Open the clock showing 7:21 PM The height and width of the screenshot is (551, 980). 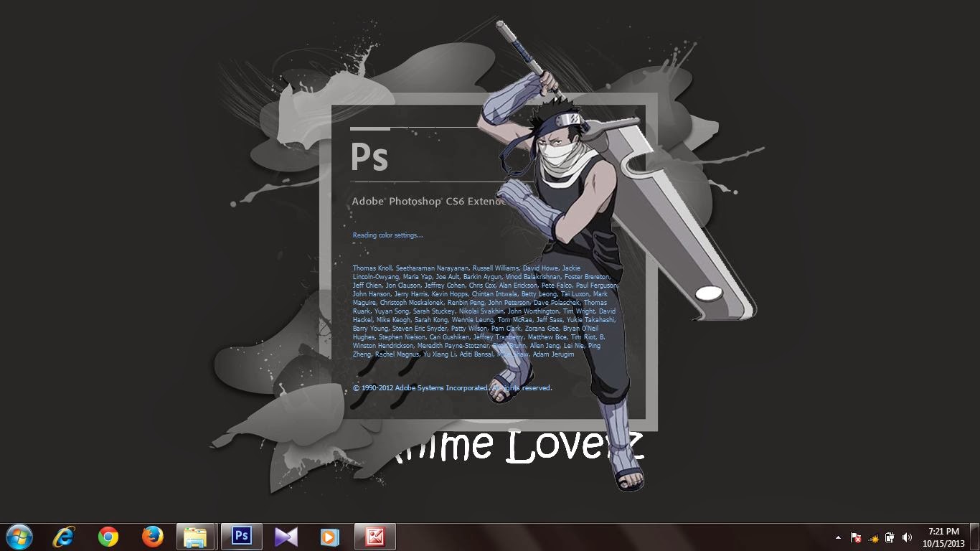[943, 537]
